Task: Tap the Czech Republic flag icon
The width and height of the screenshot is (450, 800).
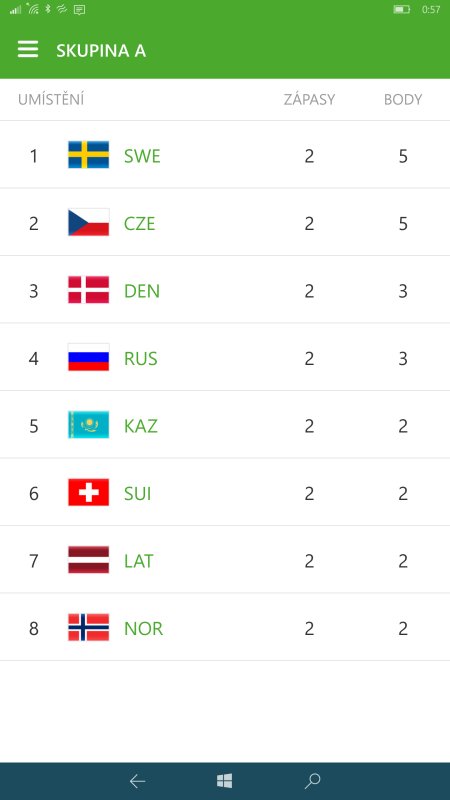Action: coord(89,222)
